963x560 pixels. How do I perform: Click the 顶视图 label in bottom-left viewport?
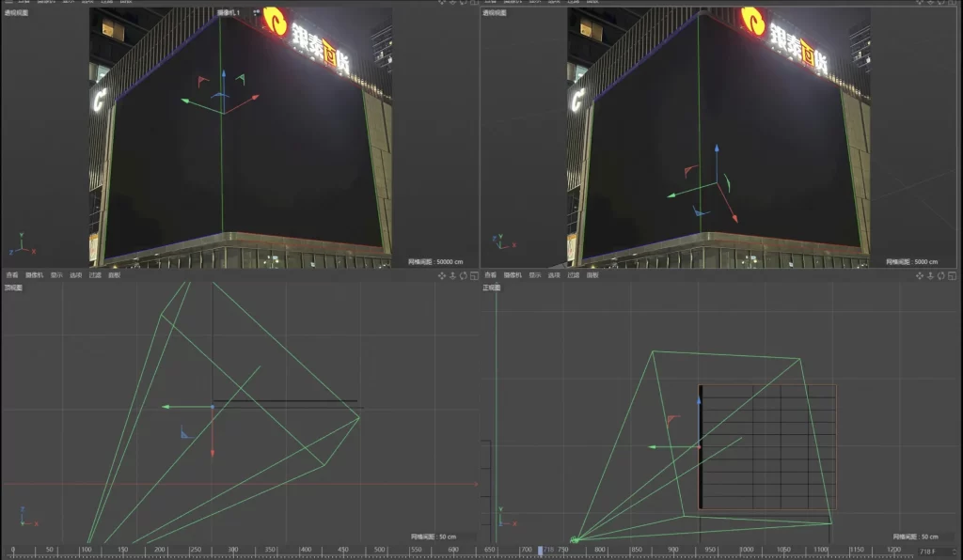coord(13,288)
